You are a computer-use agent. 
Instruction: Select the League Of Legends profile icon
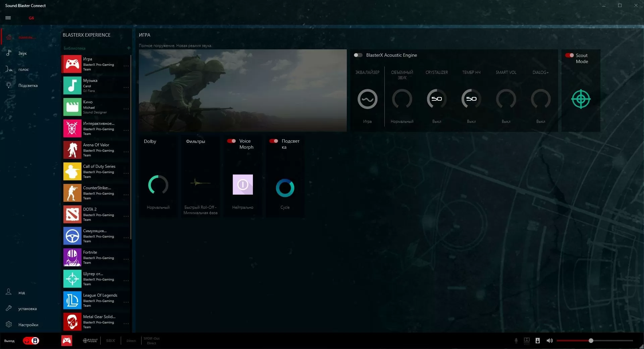tap(72, 300)
